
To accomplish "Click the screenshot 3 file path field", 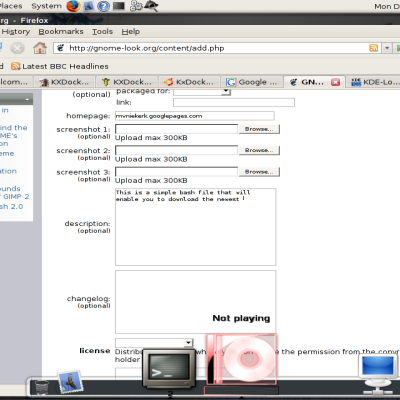I will (176, 172).
